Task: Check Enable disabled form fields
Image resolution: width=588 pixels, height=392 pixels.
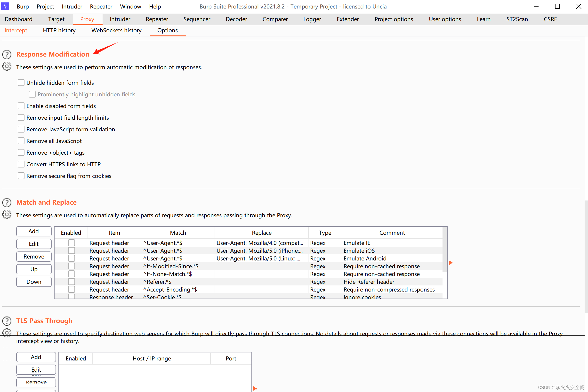Action: pyautogui.click(x=21, y=106)
